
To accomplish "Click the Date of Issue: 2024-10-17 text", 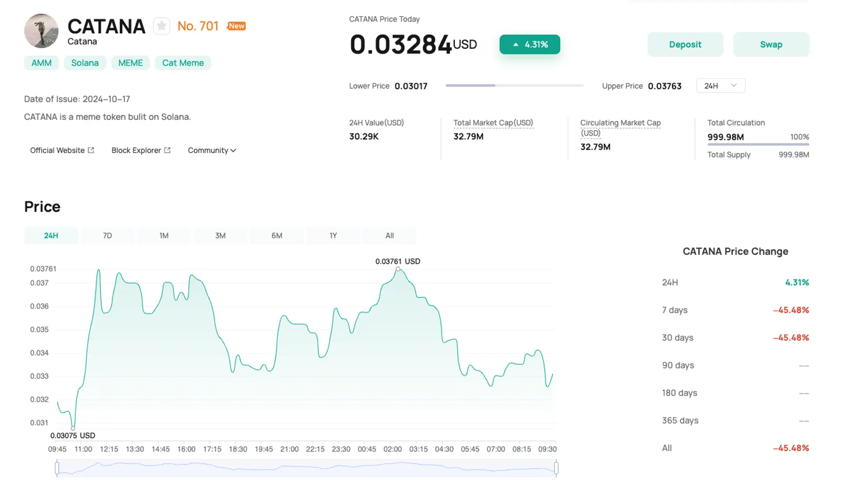I will coord(77,99).
